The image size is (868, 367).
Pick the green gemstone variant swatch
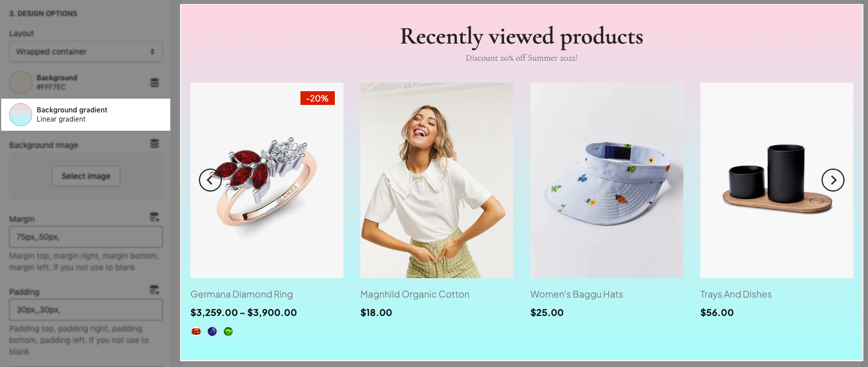[228, 331]
